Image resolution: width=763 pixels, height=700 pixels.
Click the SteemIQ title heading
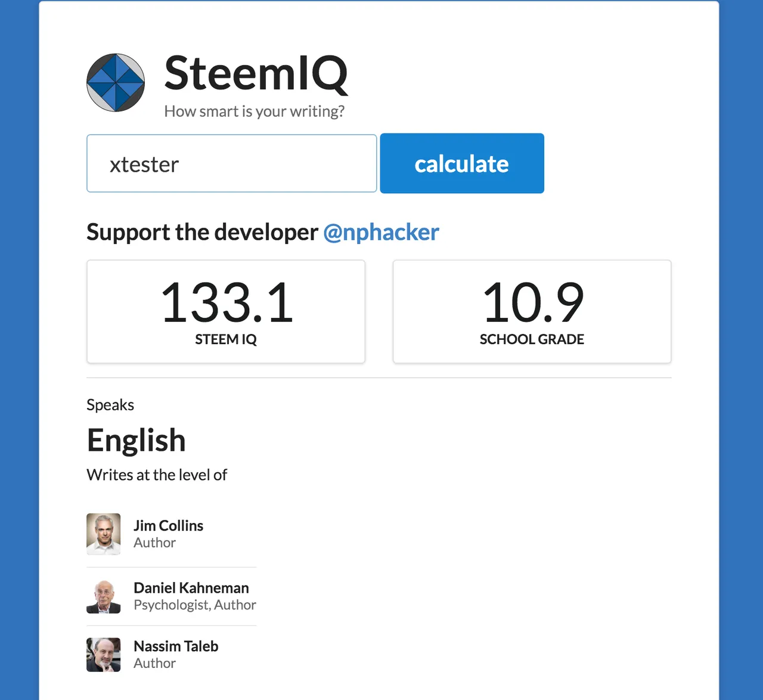pos(256,73)
